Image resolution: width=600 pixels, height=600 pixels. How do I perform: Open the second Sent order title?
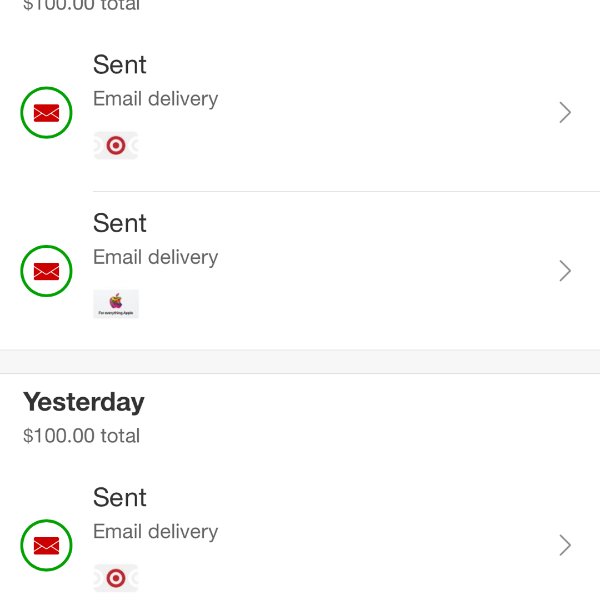click(119, 223)
